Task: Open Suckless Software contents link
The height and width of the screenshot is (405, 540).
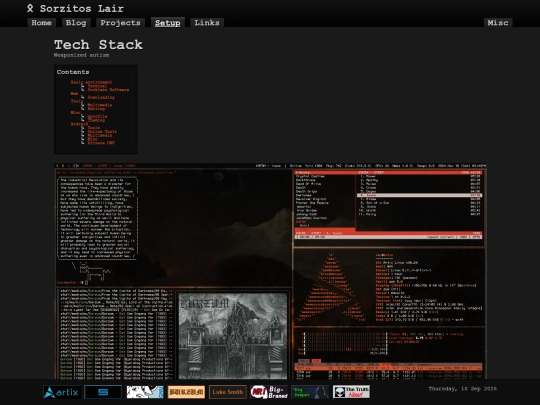Action: (108, 90)
